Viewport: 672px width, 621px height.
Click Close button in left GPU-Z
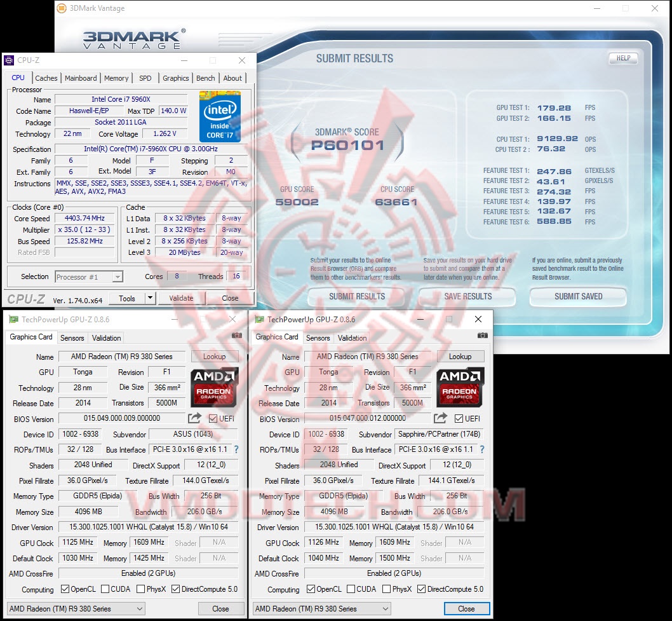pos(220,608)
